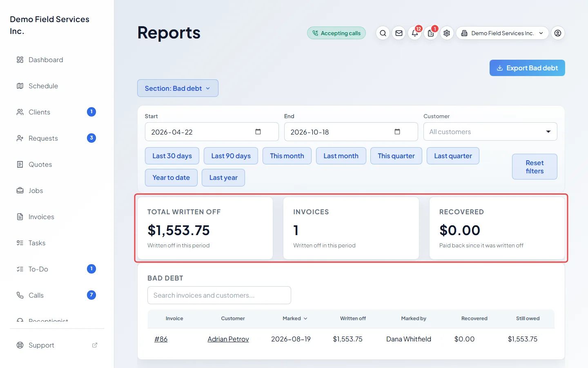Open the clipboard tasks icon in header

click(431, 33)
